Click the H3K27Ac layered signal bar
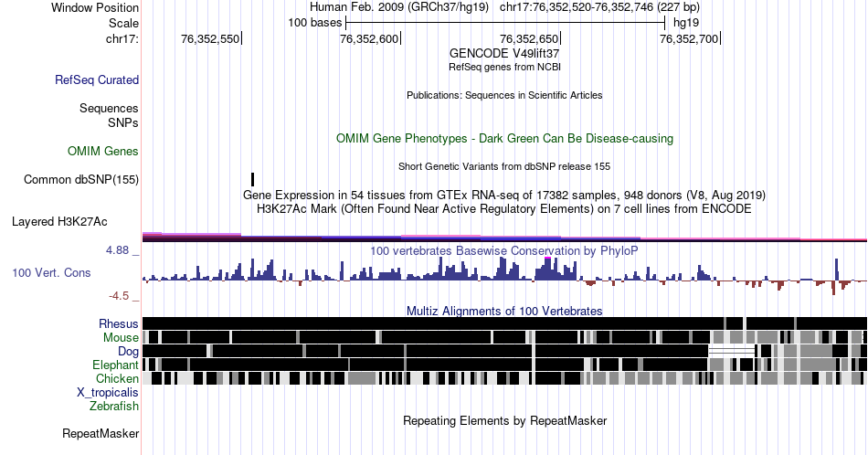Viewport: 868px width, 455px height. pyautogui.click(x=504, y=238)
